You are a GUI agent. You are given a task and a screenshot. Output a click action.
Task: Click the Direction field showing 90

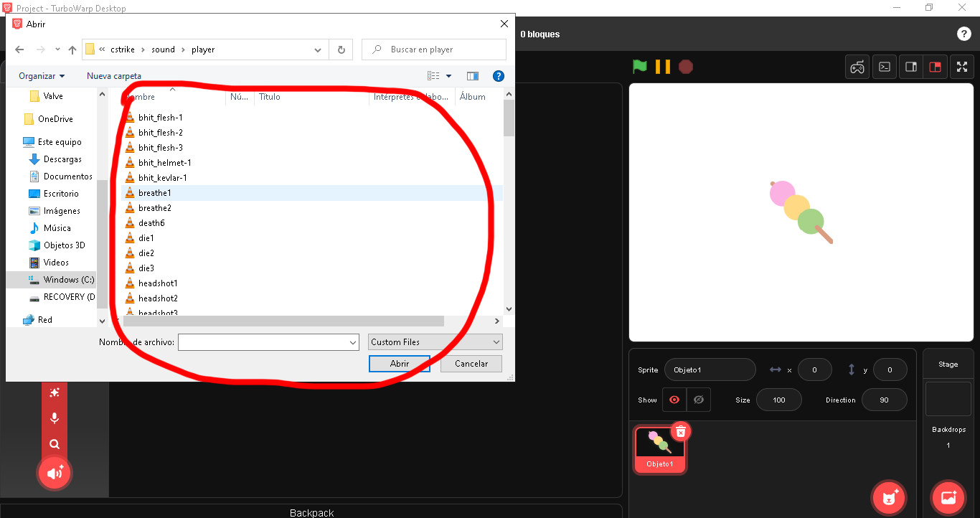click(884, 400)
